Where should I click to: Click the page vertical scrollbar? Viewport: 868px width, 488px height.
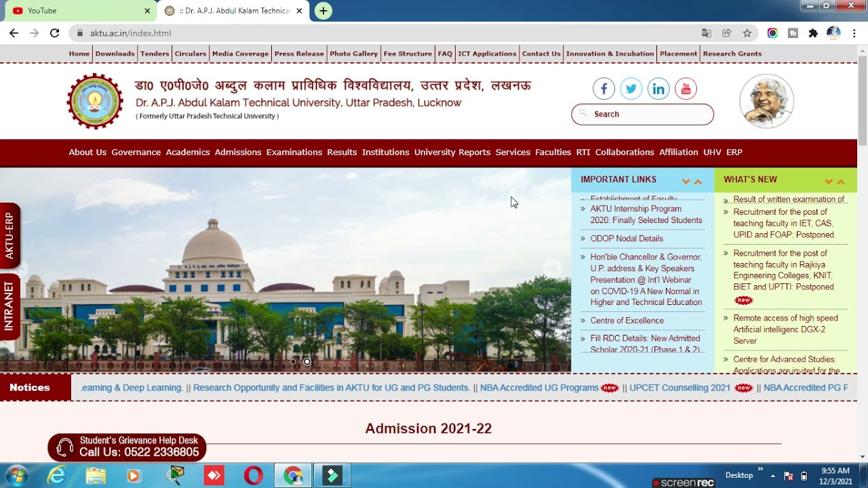tap(863, 100)
